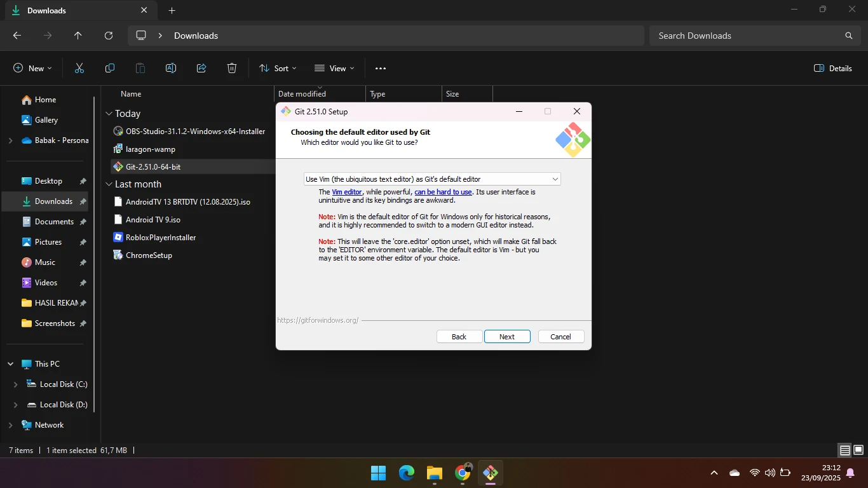The width and height of the screenshot is (868, 488).
Task: Open the Vim editor hyperlink
Action: 346,192
